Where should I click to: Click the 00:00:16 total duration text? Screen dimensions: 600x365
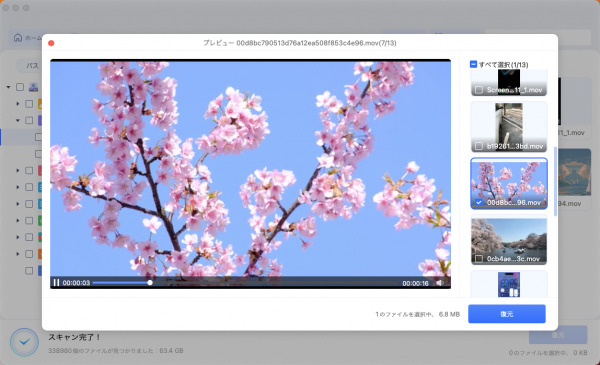[x=415, y=283]
